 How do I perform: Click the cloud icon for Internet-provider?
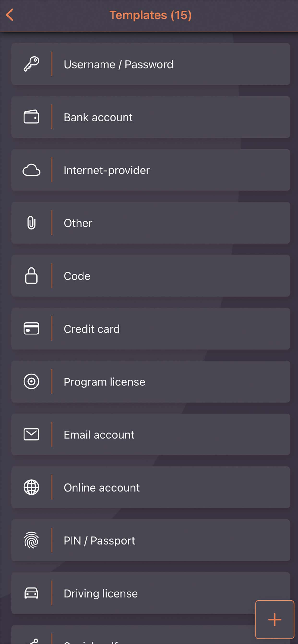(x=31, y=170)
